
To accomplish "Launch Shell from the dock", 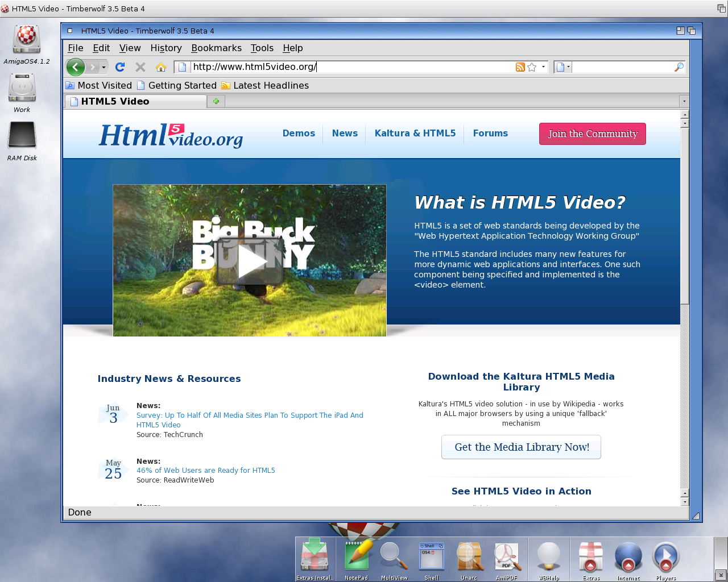I will (x=432, y=560).
